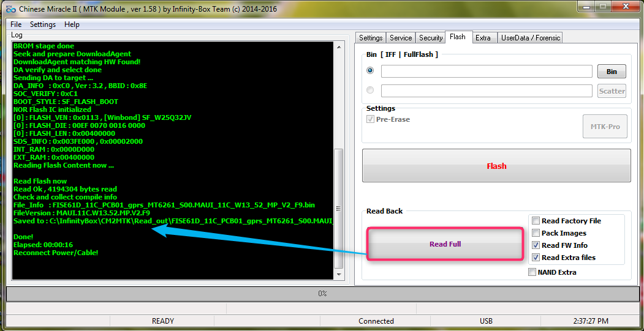The image size is (644, 331).
Task: Click the 'Reconnect Power/Cable!' log line
Action: (x=56, y=253)
